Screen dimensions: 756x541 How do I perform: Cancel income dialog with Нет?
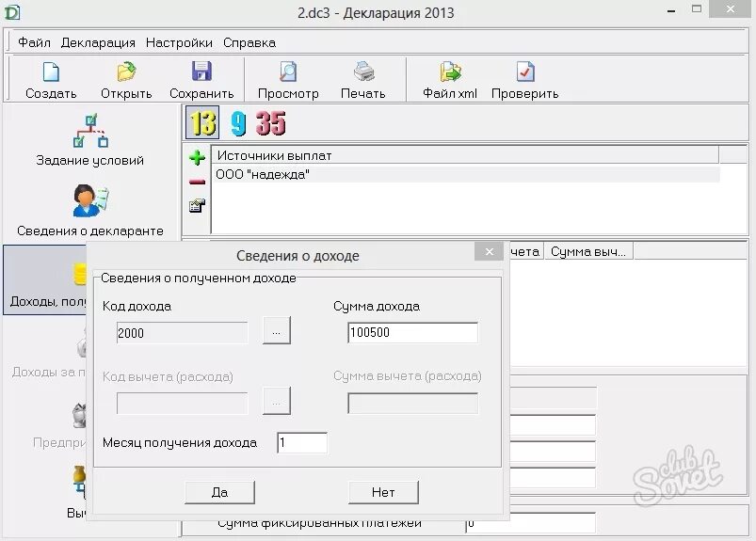point(383,492)
